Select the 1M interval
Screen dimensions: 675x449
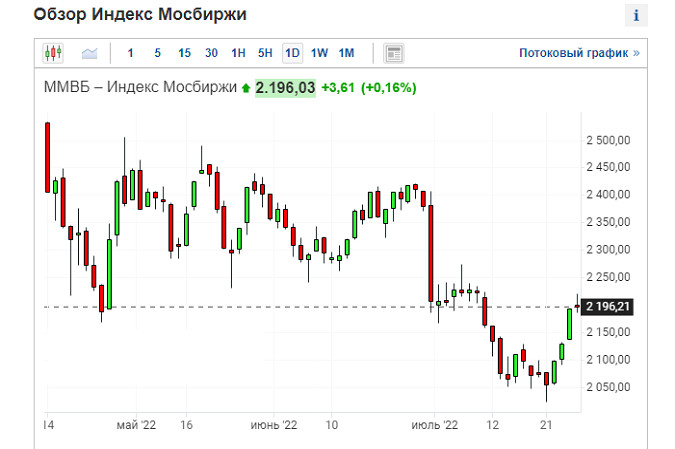346,53
